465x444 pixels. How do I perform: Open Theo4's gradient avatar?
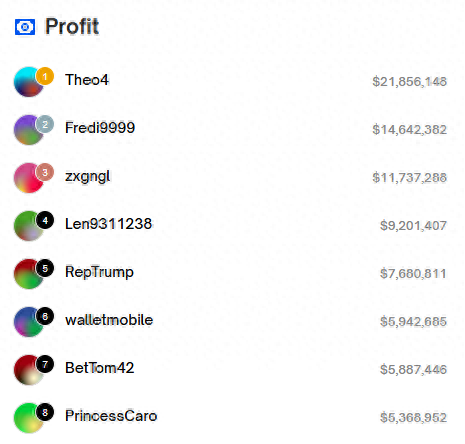point(29,82)
